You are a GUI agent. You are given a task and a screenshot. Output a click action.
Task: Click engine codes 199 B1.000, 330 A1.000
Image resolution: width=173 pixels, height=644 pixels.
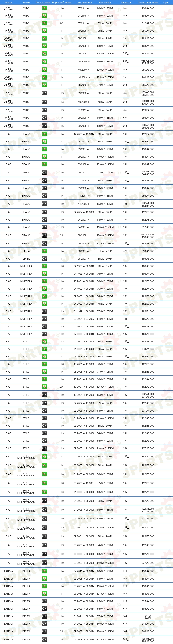[x=148, y=102]
